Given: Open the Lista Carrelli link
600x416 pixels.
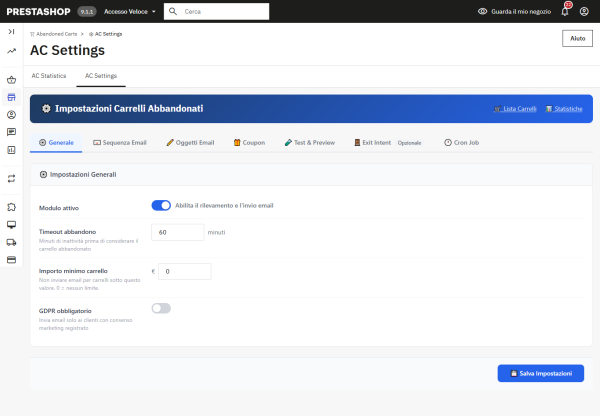Looking at the screenshot, I should 515,109.
